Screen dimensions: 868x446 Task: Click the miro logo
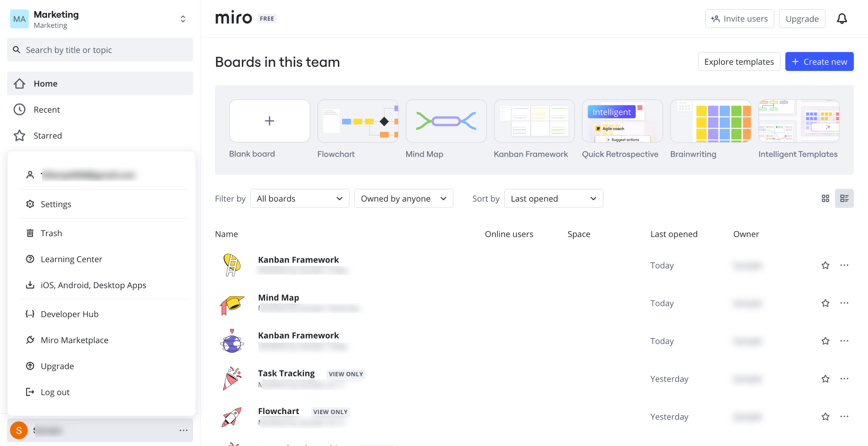(234, 18)
